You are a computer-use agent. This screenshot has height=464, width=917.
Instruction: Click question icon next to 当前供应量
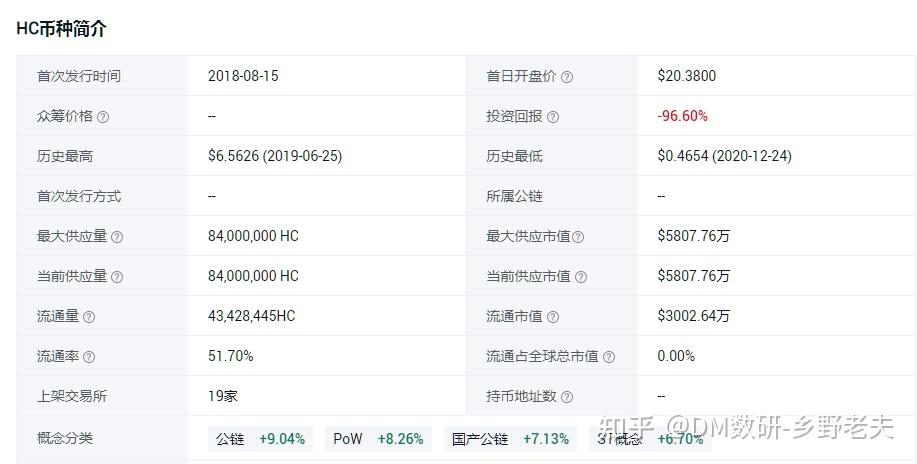(x=117, y=277)
